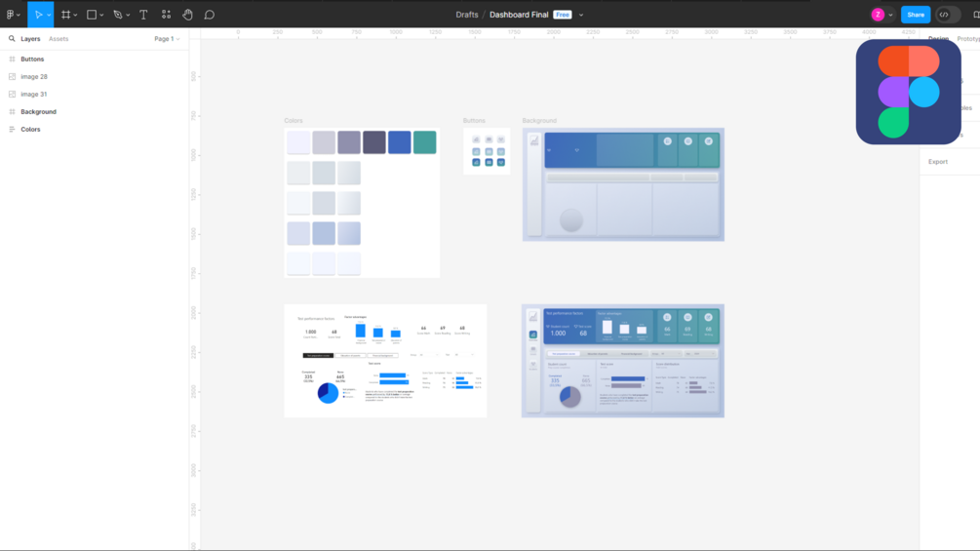Select the Comment tool

pos(210,15)
